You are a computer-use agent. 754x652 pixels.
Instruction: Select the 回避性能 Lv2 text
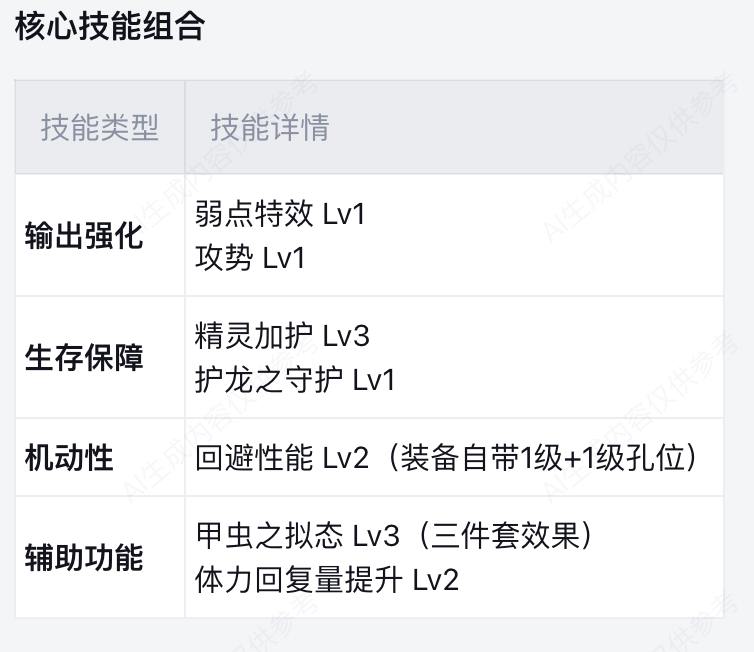pyautogui.click(x=282, y=457)
